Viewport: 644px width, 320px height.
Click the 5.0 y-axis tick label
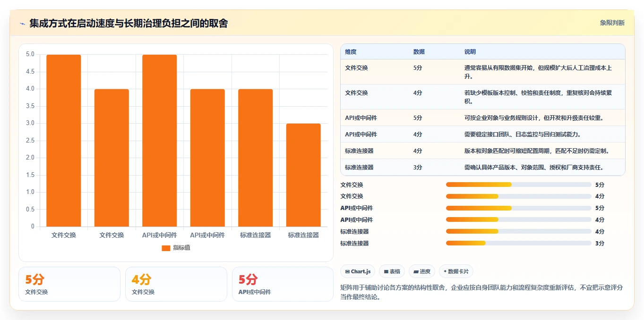coord(30,54)
